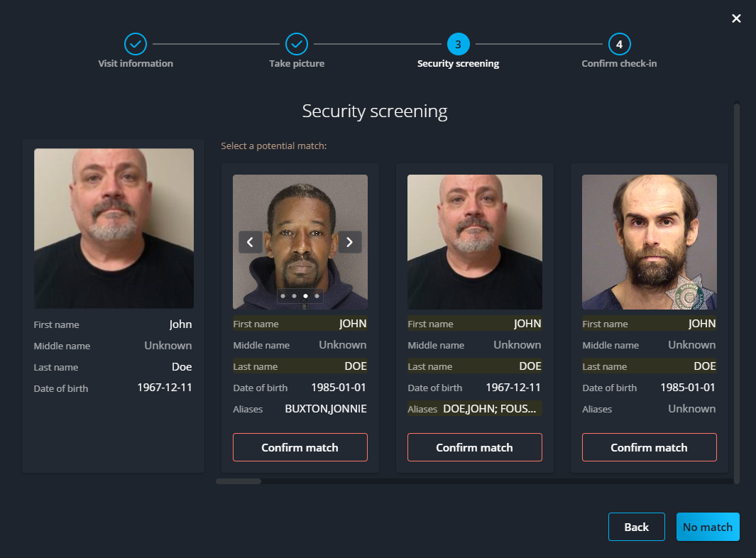Image resolution: width=756 pixels, height=558 pixels.
Task: Confirm match for John Doe born 1967-12-11
Action: click(x=474, y=447)
